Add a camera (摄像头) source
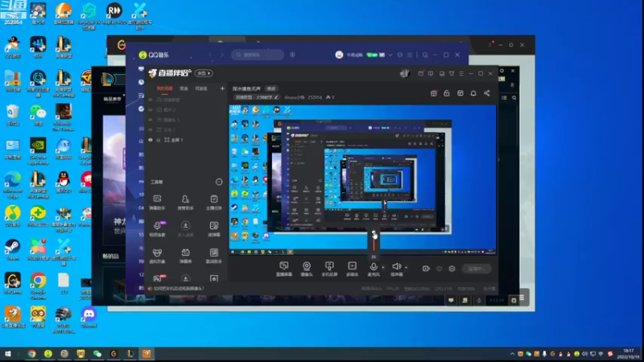 (307, 269)
